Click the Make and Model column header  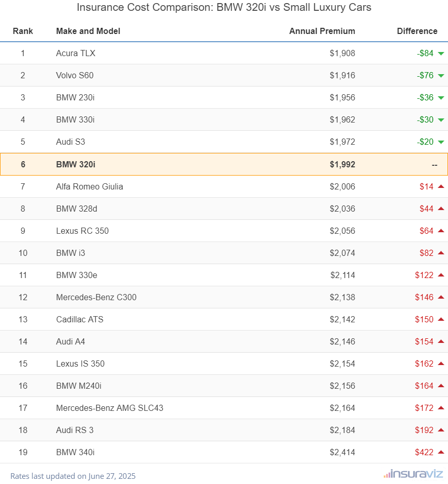(88, 31)
